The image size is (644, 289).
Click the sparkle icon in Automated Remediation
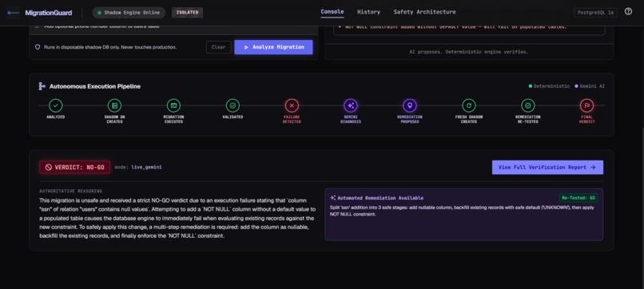click(x=333, y=198)
